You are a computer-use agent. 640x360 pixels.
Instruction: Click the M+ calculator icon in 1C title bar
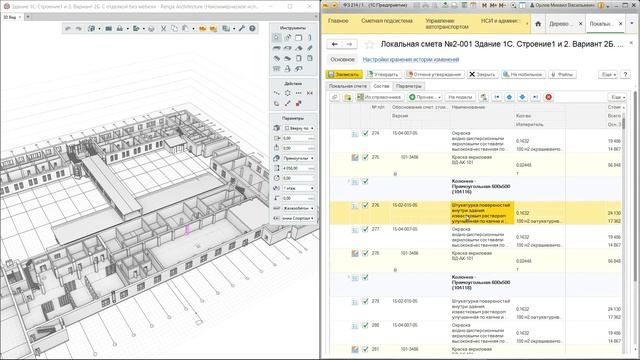pyautogui.click(x=493, y=5)
